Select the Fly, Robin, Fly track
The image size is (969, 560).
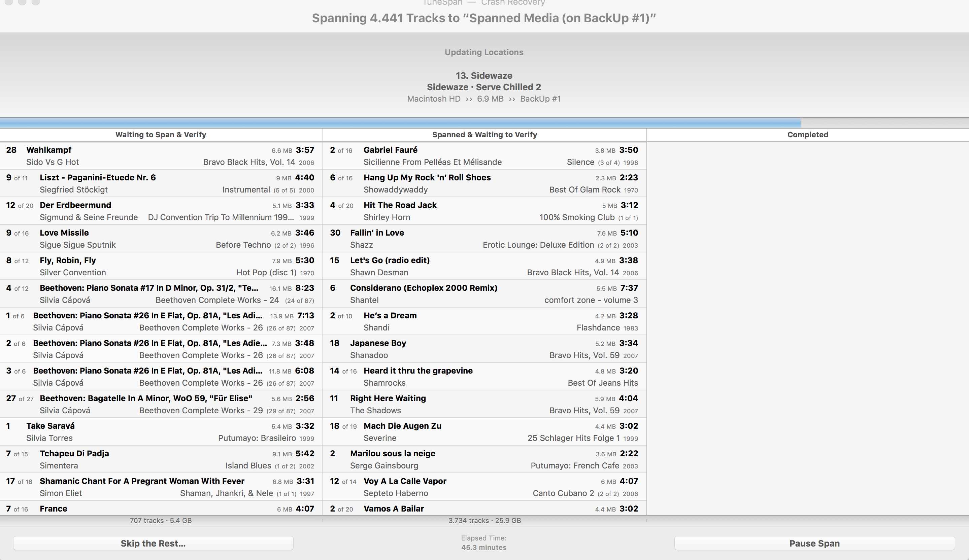161,266
